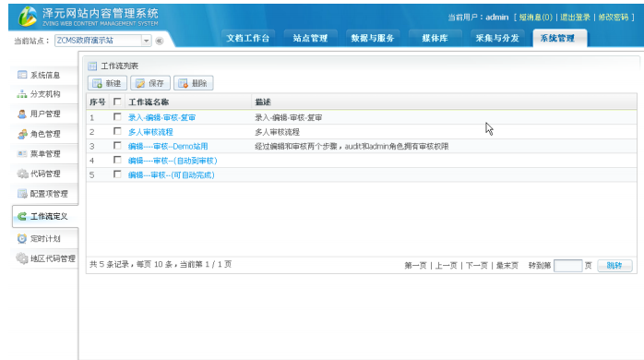Click the 描述 column header
The image size is (644, 360).
coord(263,102)
